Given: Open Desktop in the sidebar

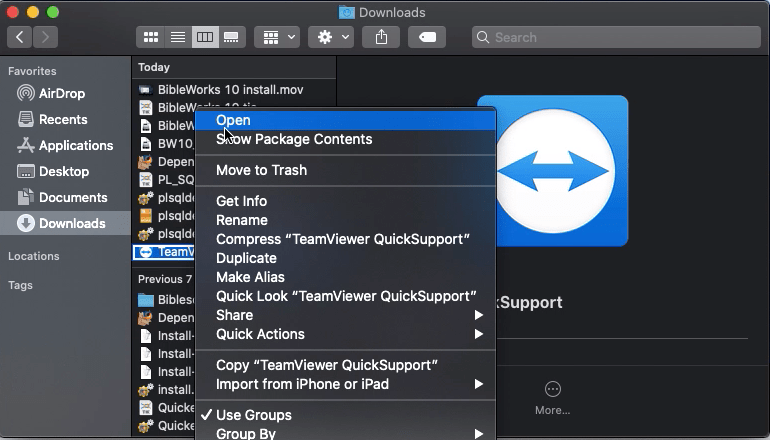Looking at the screenshot, I should pos(65,171).
